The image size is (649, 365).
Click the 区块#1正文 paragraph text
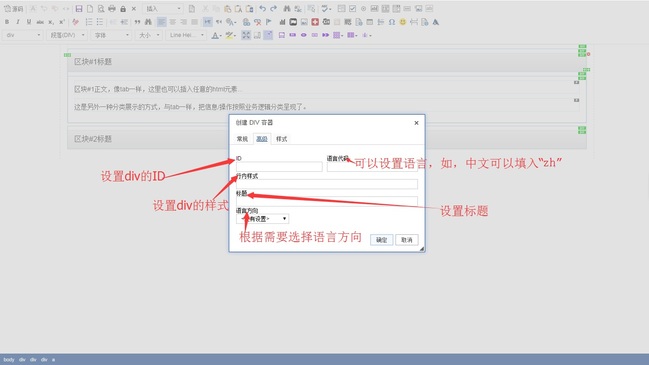click(158, 89)
